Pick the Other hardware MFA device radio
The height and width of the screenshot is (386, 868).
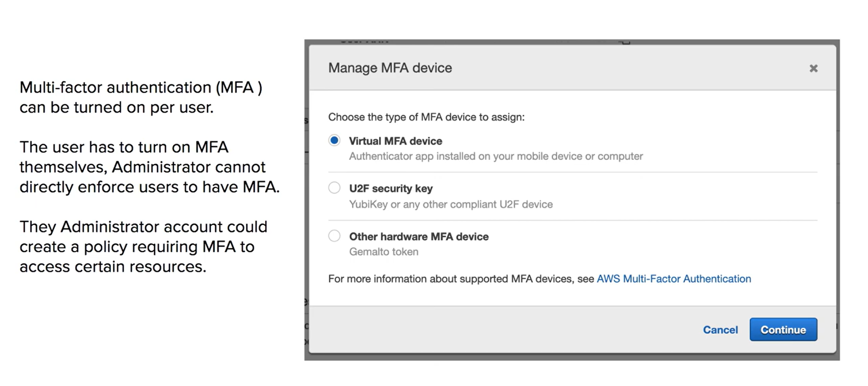(334, 236)
